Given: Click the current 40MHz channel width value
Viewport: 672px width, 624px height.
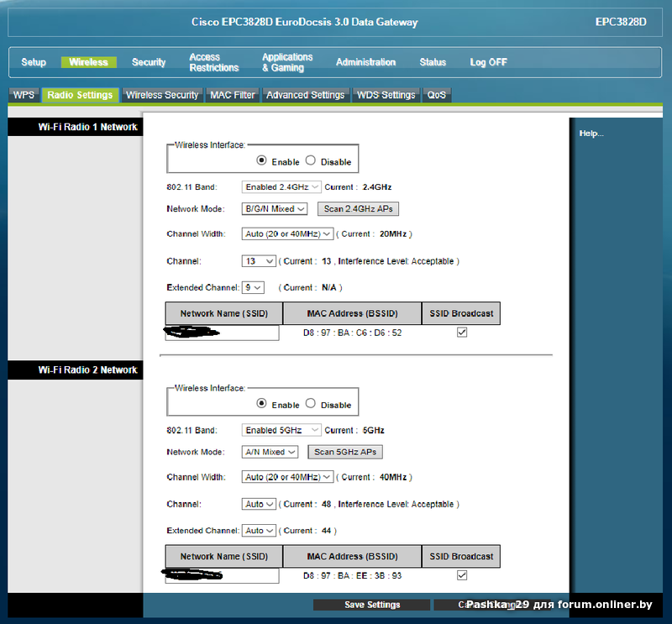Looking at the screenshot, I should click(x=393, y=477).
